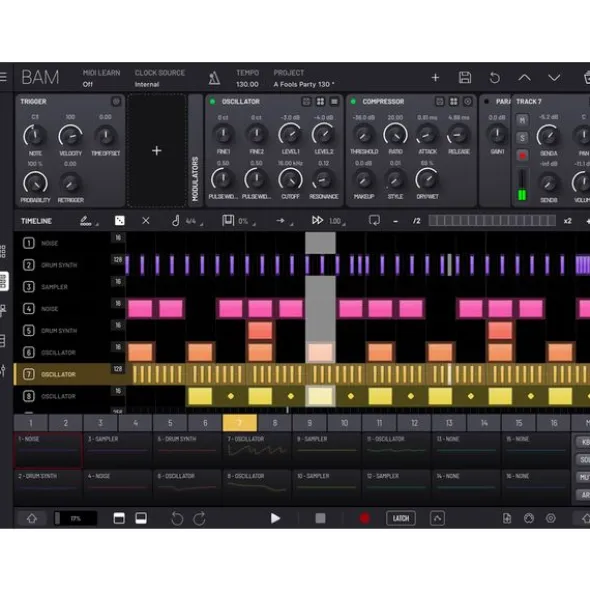Select pattern slot 1

31,423
